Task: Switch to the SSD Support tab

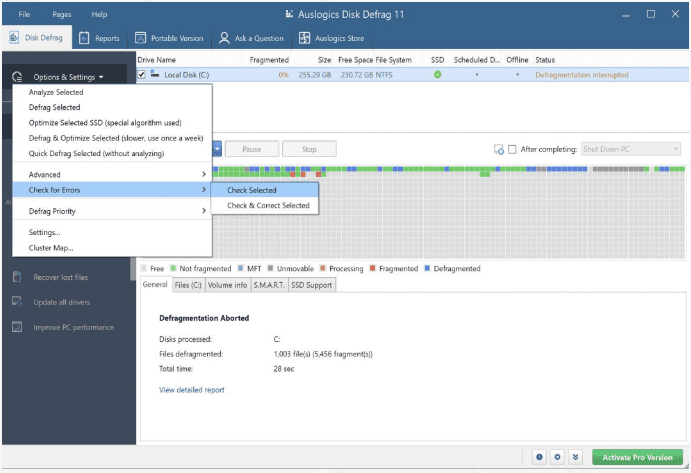Action: tap(312, 285)
